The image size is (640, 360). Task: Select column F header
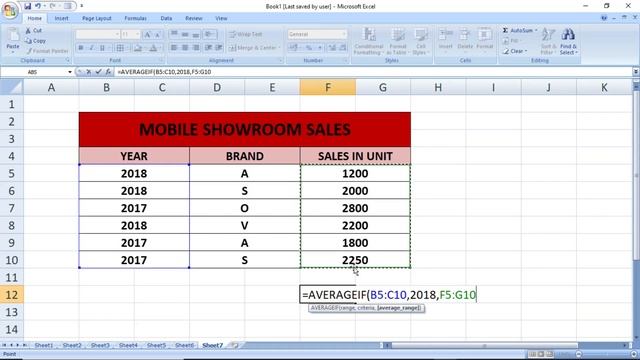(x=328, y=87)
